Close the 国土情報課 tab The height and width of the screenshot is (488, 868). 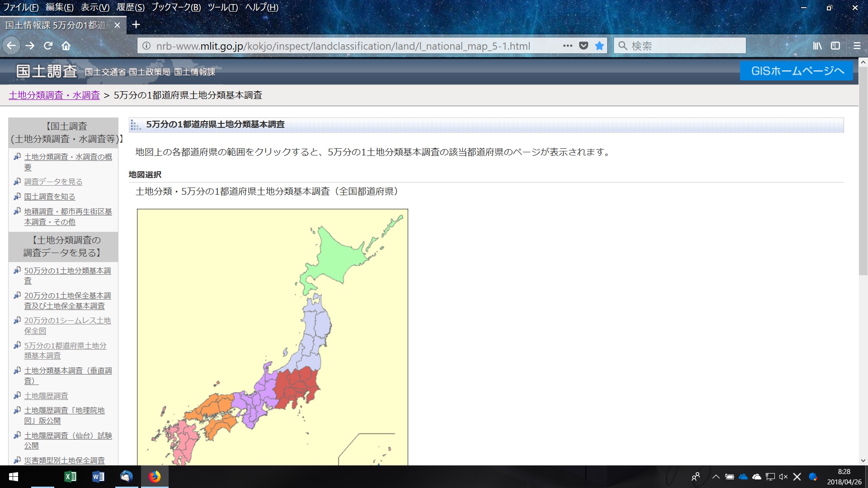coord(117,25)
